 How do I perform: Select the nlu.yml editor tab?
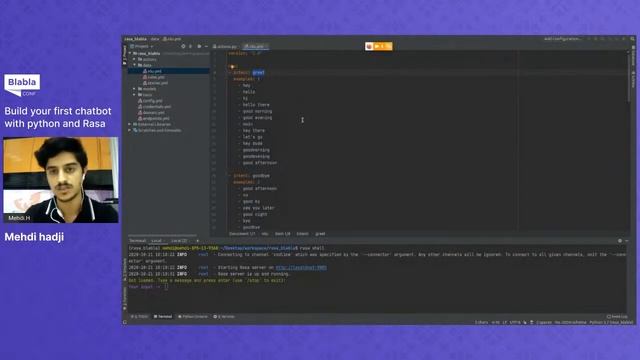[255, 47]
